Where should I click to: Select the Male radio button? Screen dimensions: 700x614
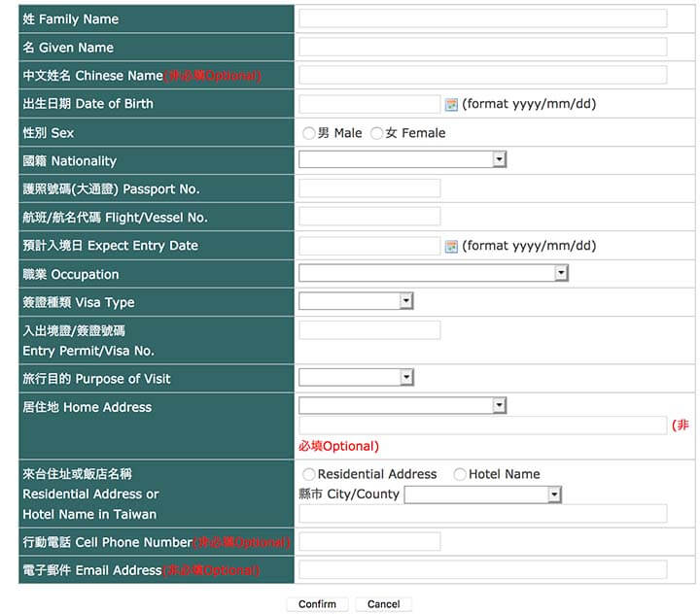[x=308, y=133]
